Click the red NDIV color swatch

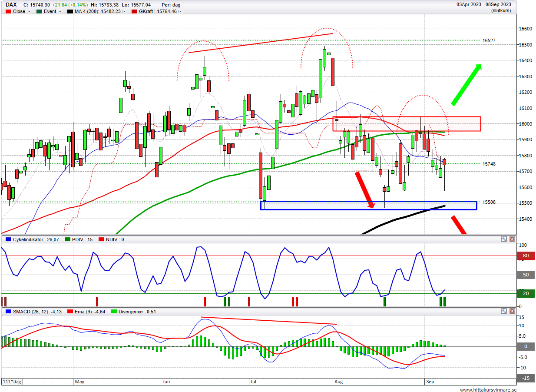click(x=102, y=239)
